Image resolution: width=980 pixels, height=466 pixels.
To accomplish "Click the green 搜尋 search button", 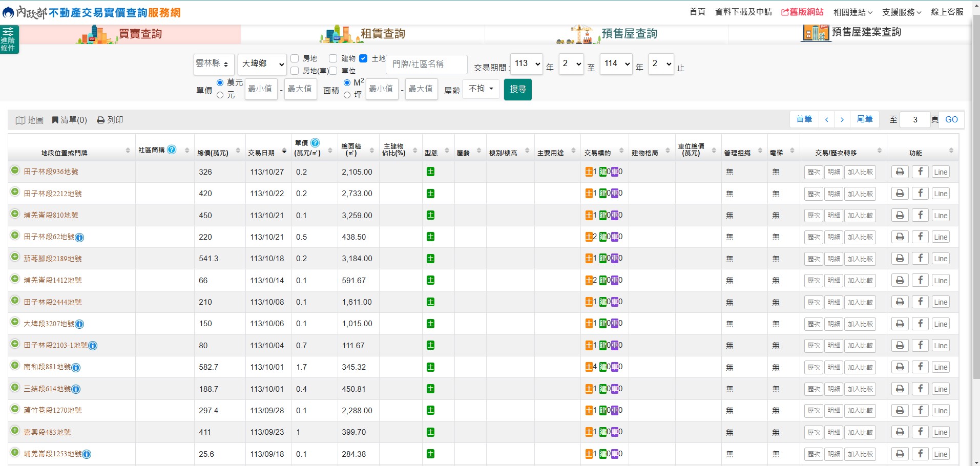I will [517, 89].
